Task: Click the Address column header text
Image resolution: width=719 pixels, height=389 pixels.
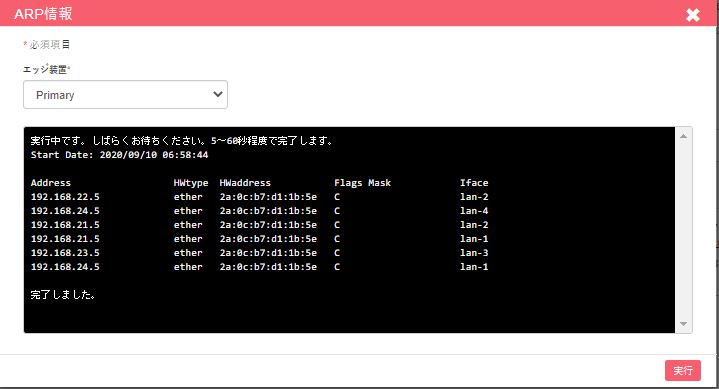Action: (51, 183)
